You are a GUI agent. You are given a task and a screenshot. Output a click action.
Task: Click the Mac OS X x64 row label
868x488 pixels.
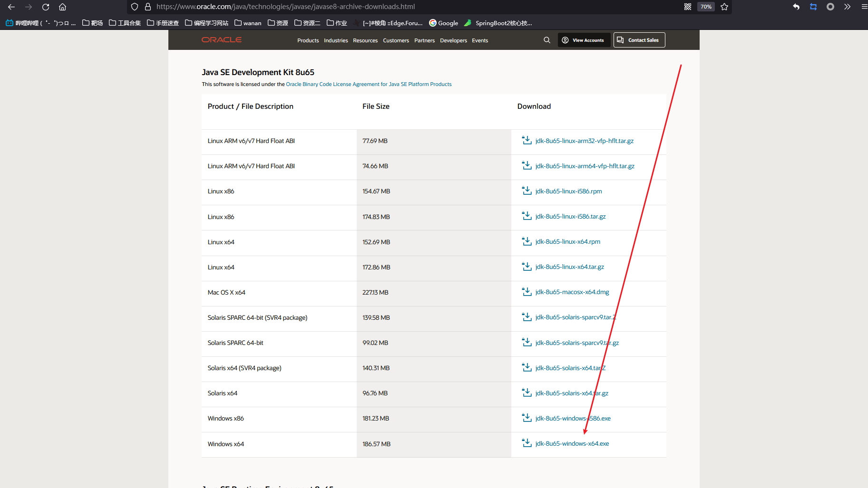pos(226,292)
